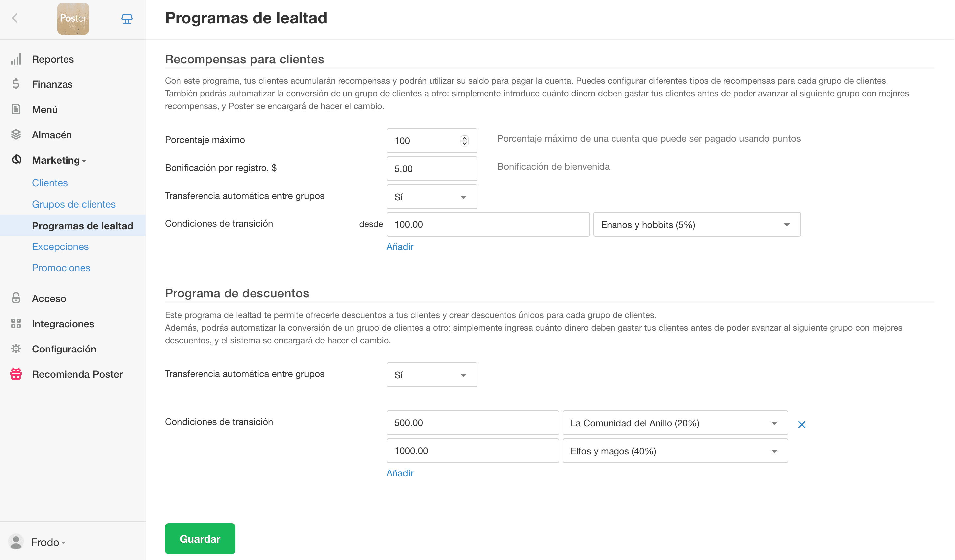Click the 1000.00 transition amount field
The image size is (955, 560).
(x=473, y=451)
